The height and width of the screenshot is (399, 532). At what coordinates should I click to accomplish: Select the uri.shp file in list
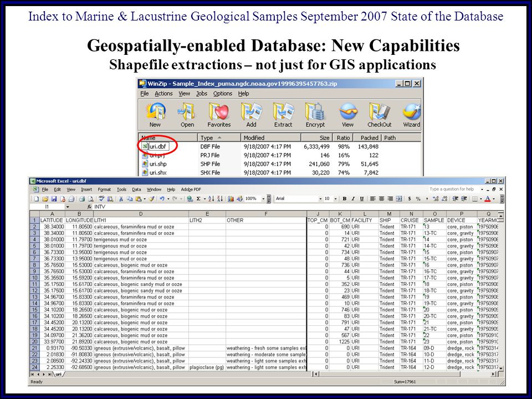(156, 164)
